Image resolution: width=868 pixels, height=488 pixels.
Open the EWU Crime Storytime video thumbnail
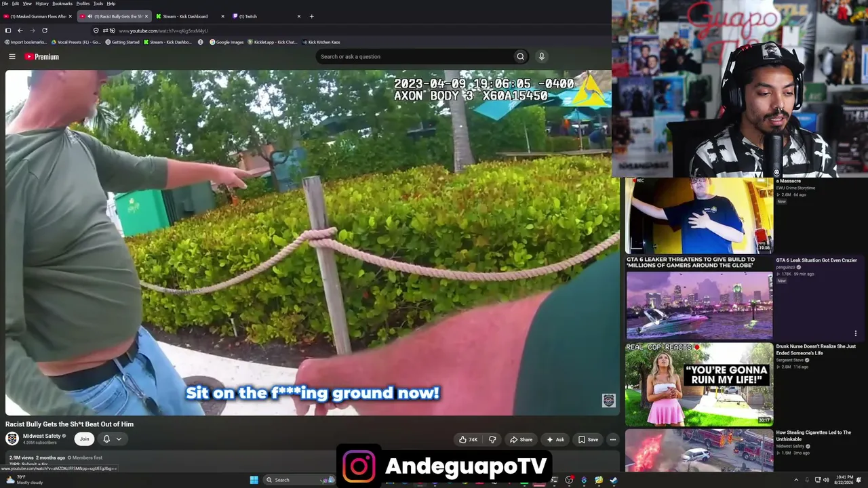point(699,216)
